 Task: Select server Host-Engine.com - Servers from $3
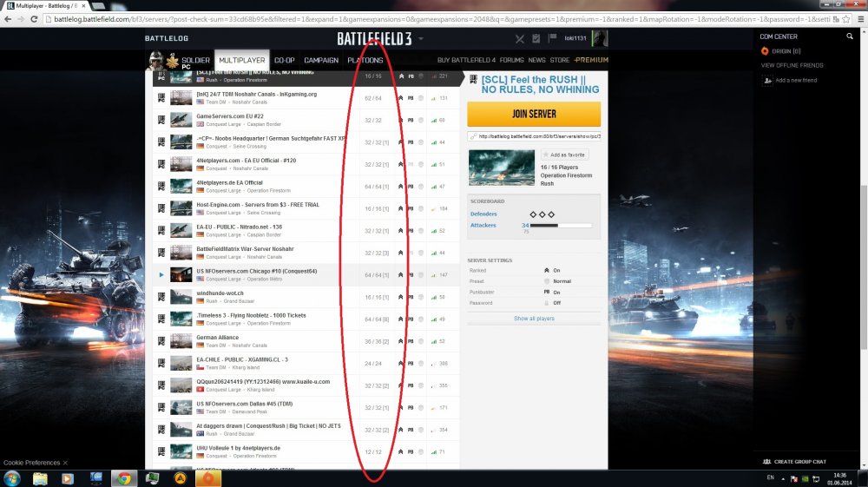coord(308,208)
